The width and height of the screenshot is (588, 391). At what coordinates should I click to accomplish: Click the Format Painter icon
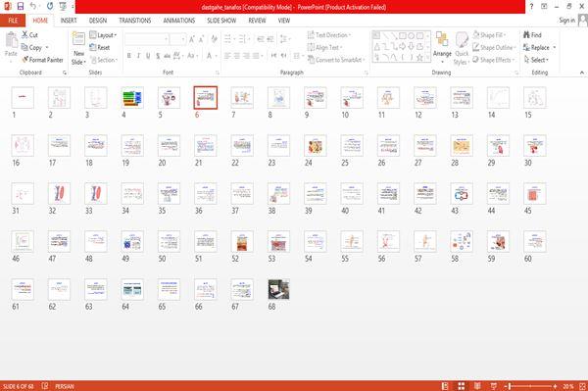point(24,60)
